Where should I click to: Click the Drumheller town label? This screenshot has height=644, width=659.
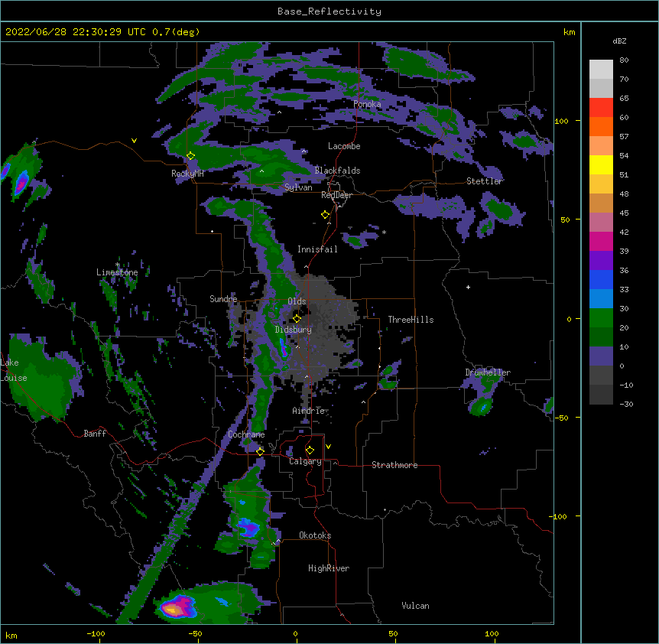point(488,372)
